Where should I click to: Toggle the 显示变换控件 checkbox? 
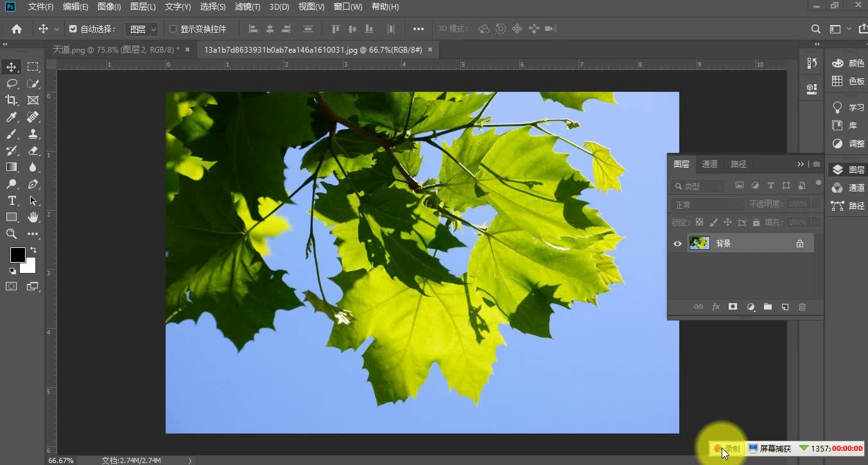(173, 29)
